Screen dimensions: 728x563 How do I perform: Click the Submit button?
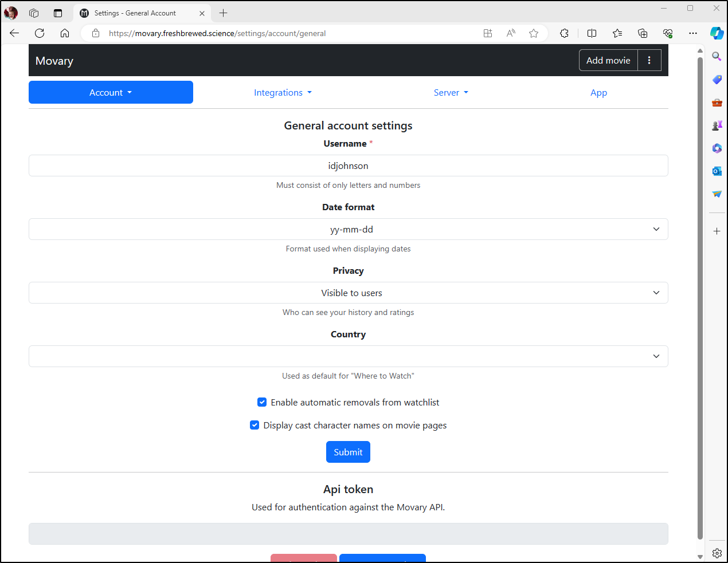tap(348, 452)
